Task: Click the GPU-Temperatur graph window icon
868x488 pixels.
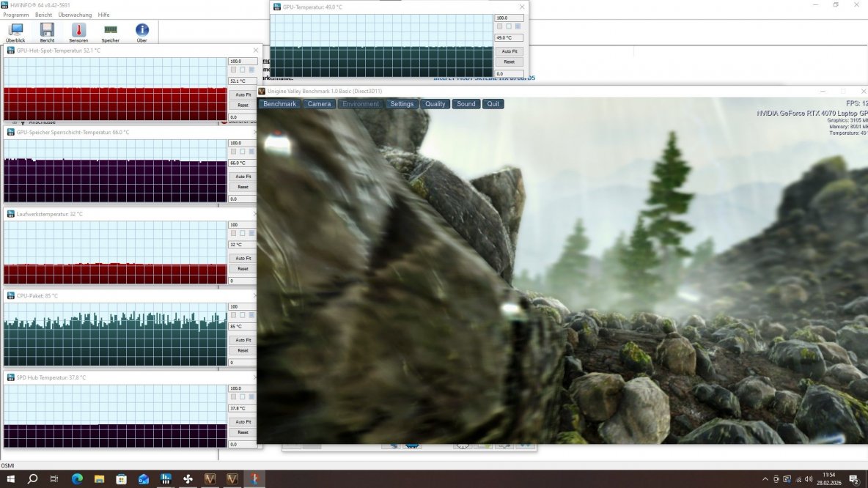Action: pyautogui.click(x=277, y=7)
